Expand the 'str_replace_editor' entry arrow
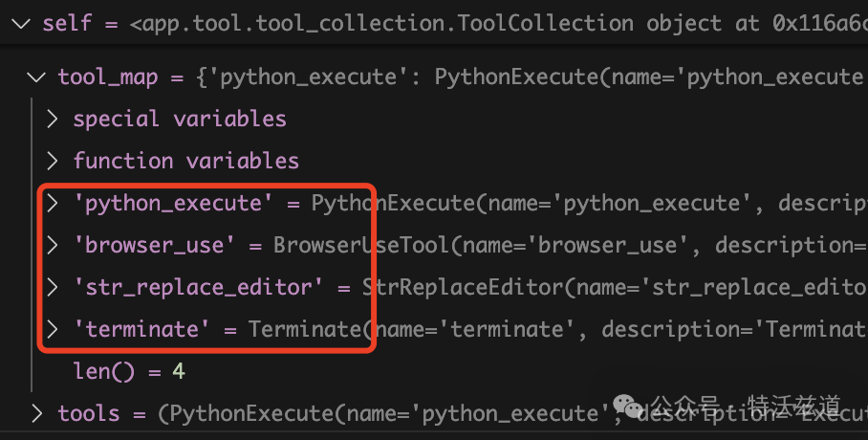The width and height of the screenshot is (868, 440). click(x=52, y=287)
